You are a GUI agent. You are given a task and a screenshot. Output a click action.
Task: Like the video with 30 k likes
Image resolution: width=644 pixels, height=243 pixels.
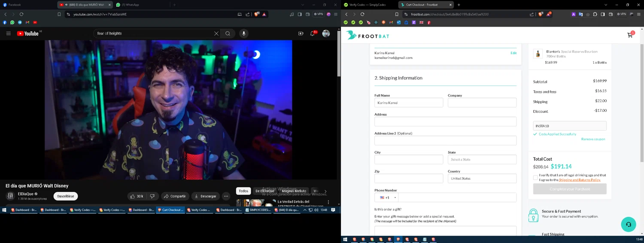point(137,196)
